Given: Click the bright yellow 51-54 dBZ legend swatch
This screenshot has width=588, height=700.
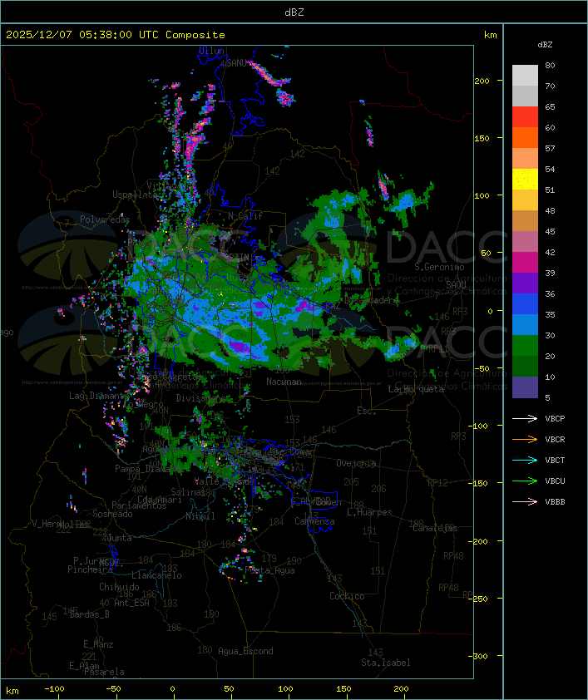Looking at the screenshot, I should pos(525,180).
